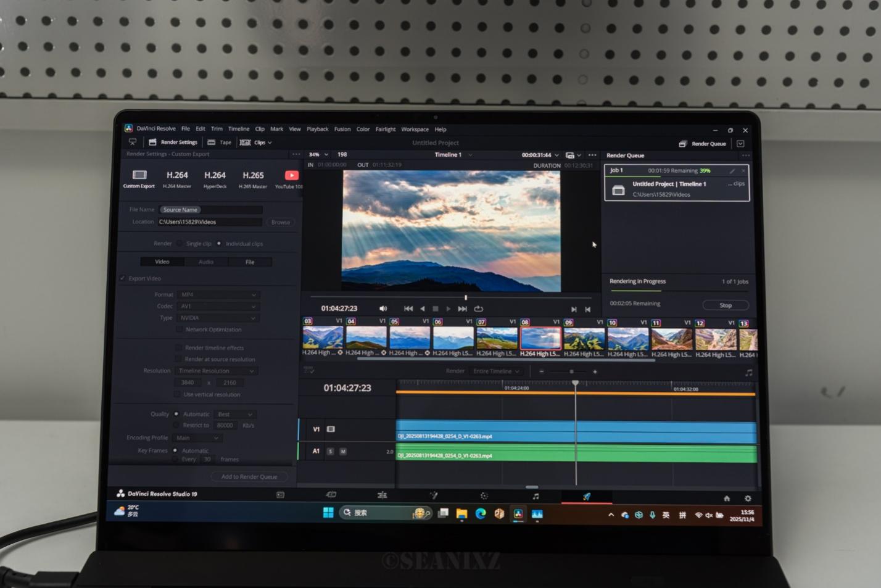Stop the rendering in progress
Image resolution: width=881 pixels, height=588 pixels.
click(x=726, y=305)
